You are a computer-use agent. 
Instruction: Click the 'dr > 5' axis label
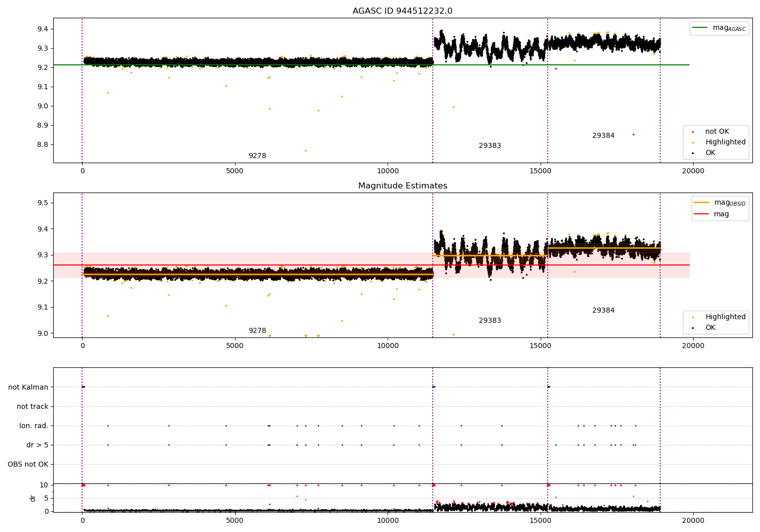coord(37,445)
